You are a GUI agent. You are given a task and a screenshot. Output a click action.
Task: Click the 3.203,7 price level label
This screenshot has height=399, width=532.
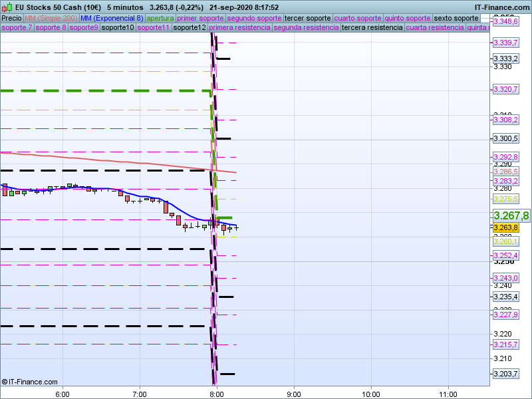click(x=505, y=374)
